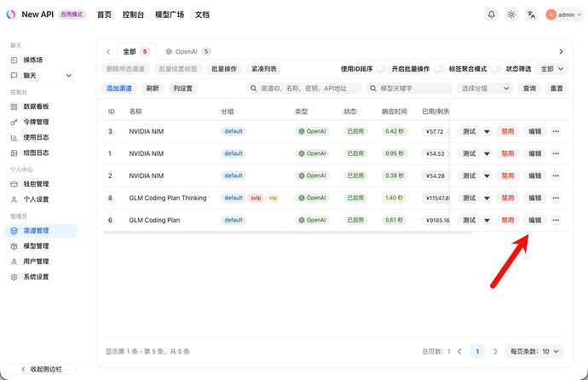Open 聊天 in the sidebar
Viewport: 588px width, 380px height.
point(41,76)
